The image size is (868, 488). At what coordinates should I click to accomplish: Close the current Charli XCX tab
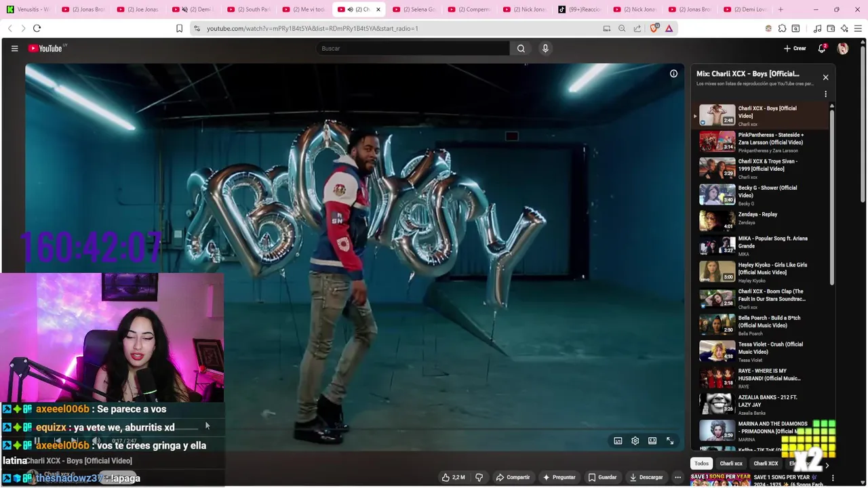378,9
